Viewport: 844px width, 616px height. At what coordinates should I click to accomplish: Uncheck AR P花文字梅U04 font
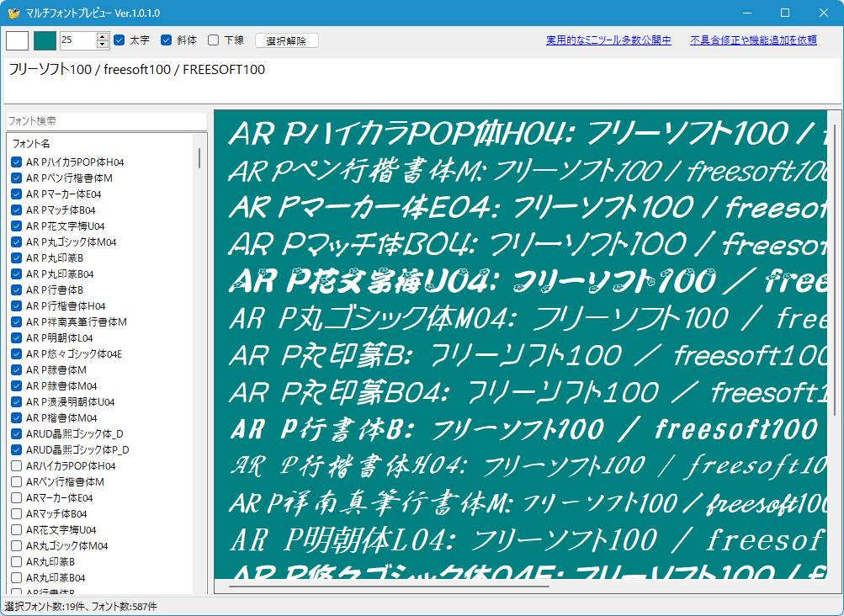pos(17,226)
